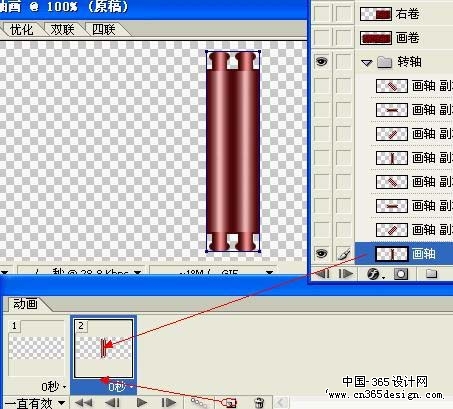Create a new layer set folder
This screenshot has width=453, height=409.
pos(431,274)
